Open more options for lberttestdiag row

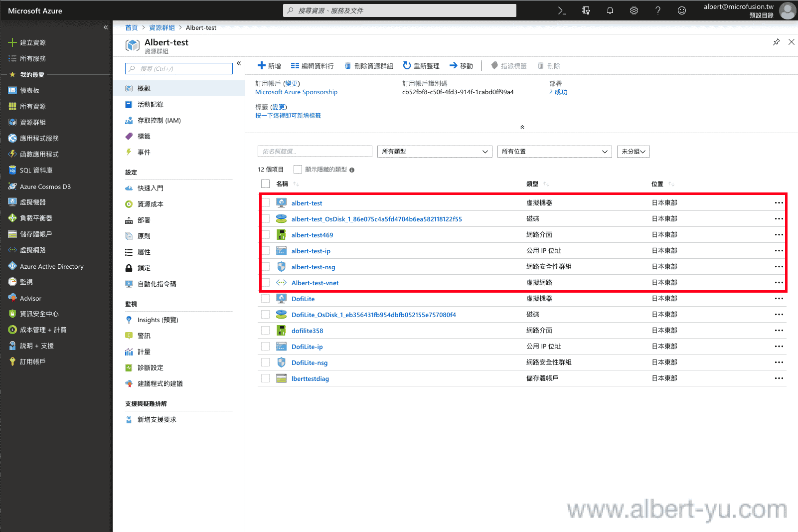(779, 378)
